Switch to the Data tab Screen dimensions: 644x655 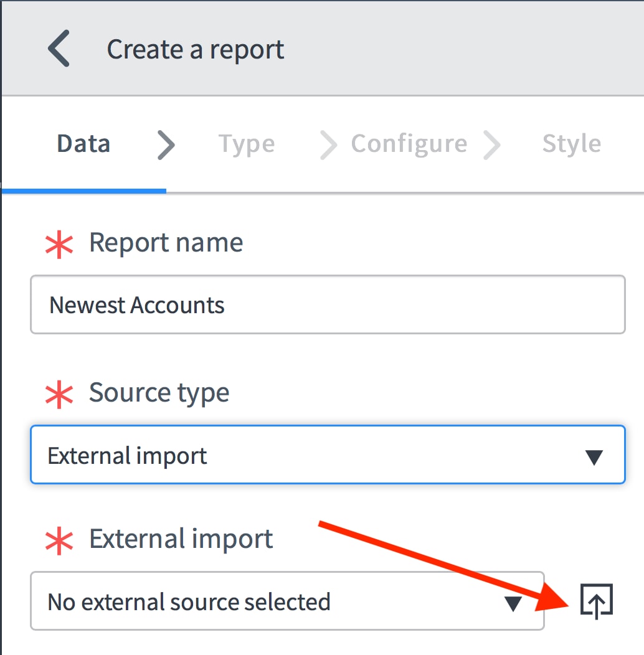(83, 144)
